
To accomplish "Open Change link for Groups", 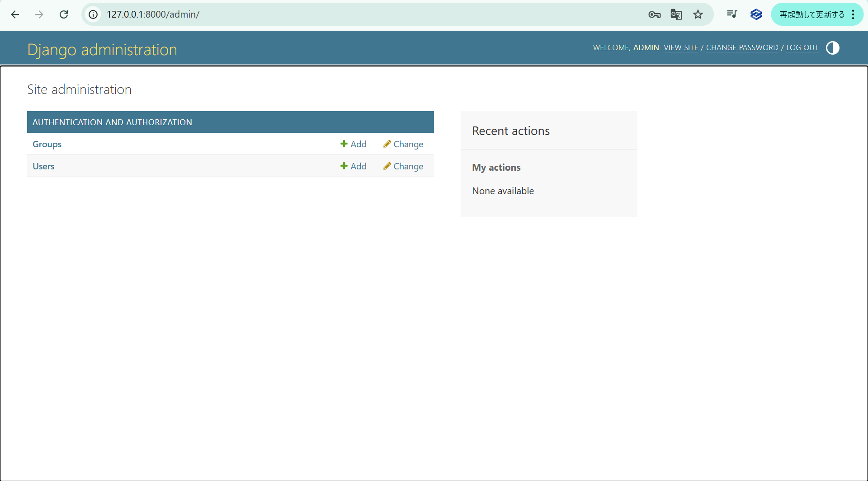I will click(x=403, y=144).
